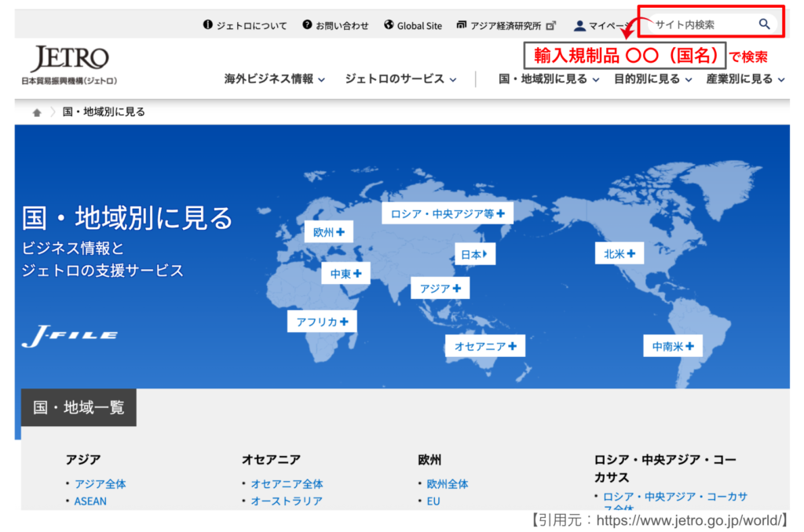Image resolution: width=804 pixels, height=532 pixels.
Task: Expand 国・地域別に見る menu
Action: [x=549, y=79]
